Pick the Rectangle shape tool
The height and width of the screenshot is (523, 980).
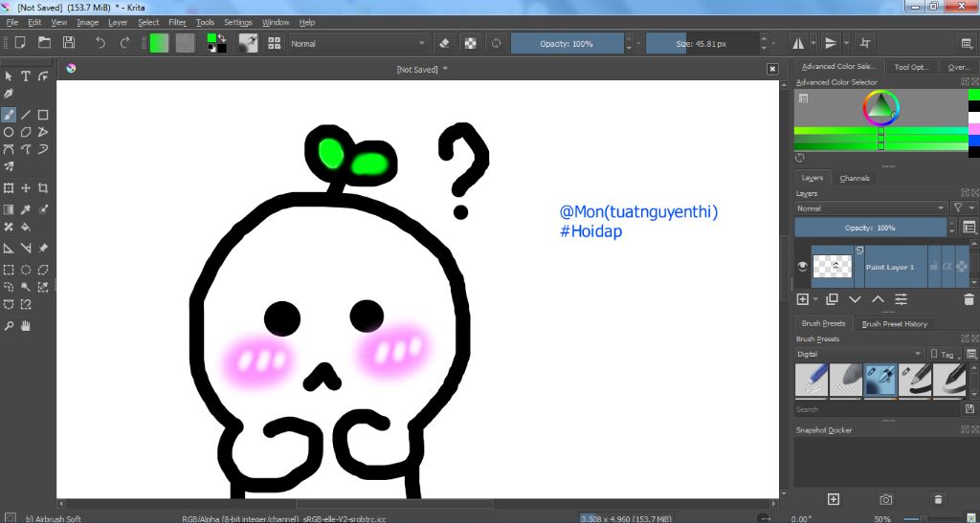coord(43,115)
